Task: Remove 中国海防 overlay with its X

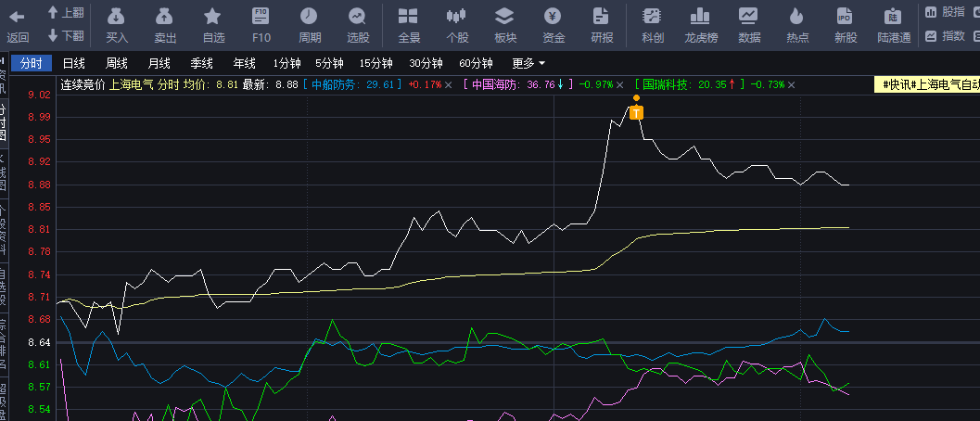Action: tap(619, 84)
